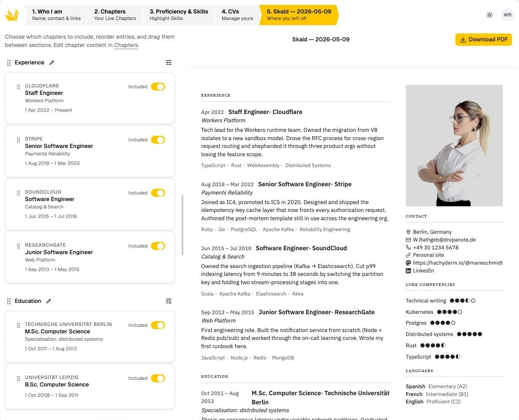Click the phone icon beside number
Screen dimensions: 519x420
pyautogui.click(x=408, y=247)
